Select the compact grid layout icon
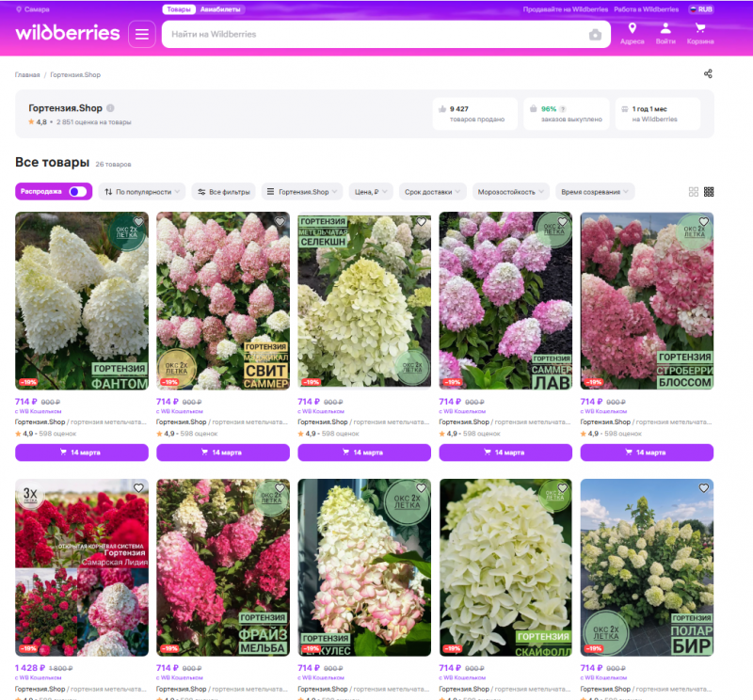The width and height of the screenshot is (753, 700). (711, 190)
